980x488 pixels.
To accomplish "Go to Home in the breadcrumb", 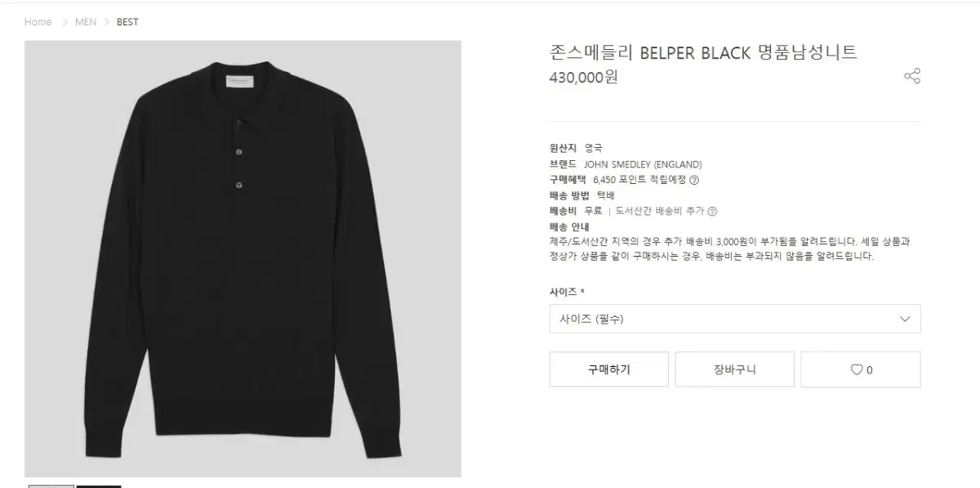I will pyautogui.click(x=38, y=22).
